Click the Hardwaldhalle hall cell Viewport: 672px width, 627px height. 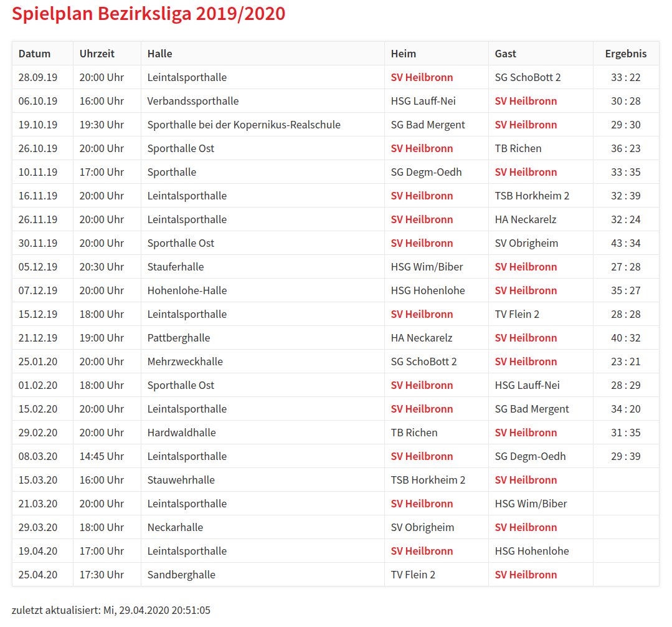coord(182,433)
